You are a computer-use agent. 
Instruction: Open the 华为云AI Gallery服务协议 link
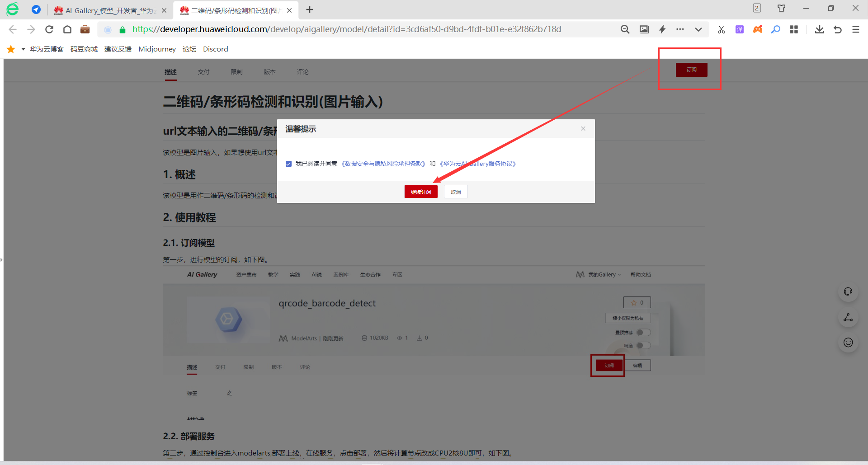click(478, 164)
